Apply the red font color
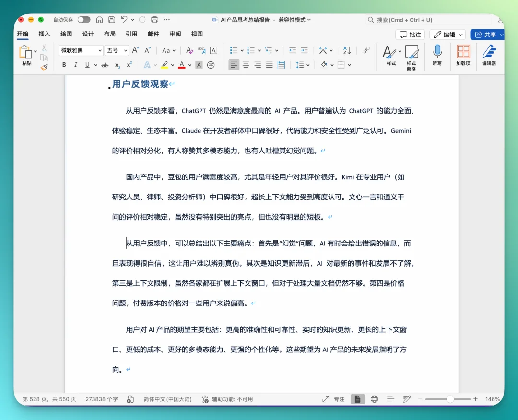 click(182, 65)
